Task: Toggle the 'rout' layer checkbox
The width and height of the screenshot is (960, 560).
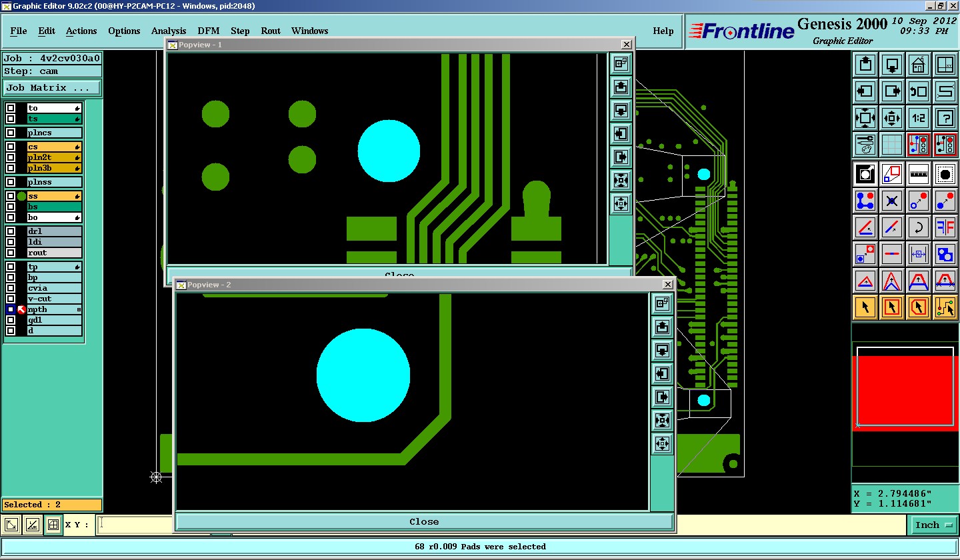Action: click(x=11, y=253)
